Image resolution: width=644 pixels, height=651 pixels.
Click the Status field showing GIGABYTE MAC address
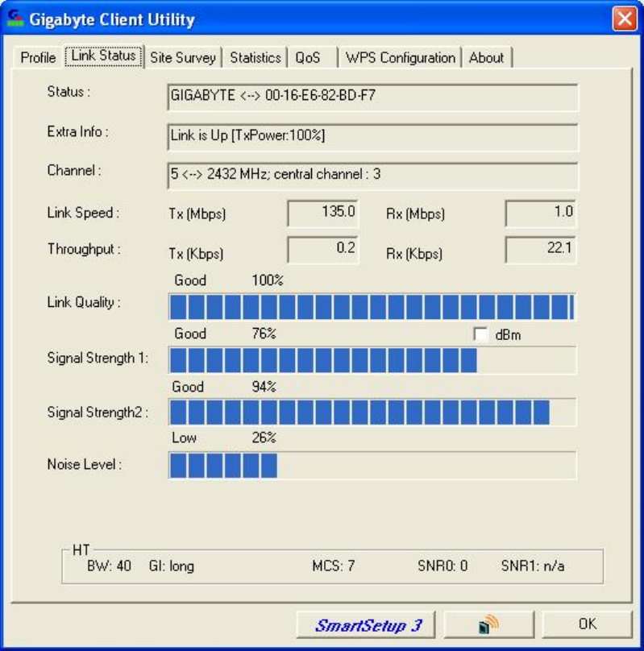tap(372, 97)
